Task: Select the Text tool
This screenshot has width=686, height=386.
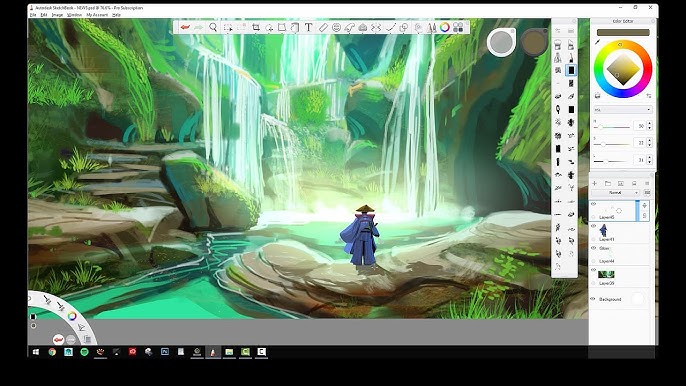Action: (x=308, y=28)
